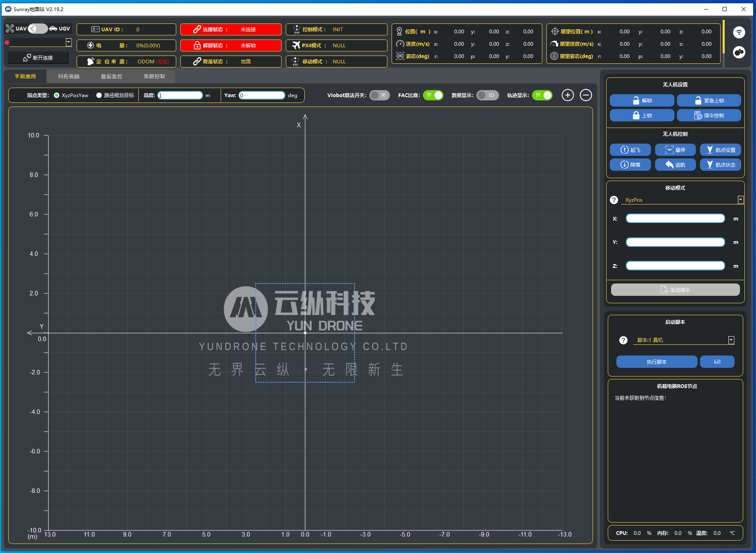
Task: Toggle the Viobot算法开关 switch
Action: tap(380, 95)
